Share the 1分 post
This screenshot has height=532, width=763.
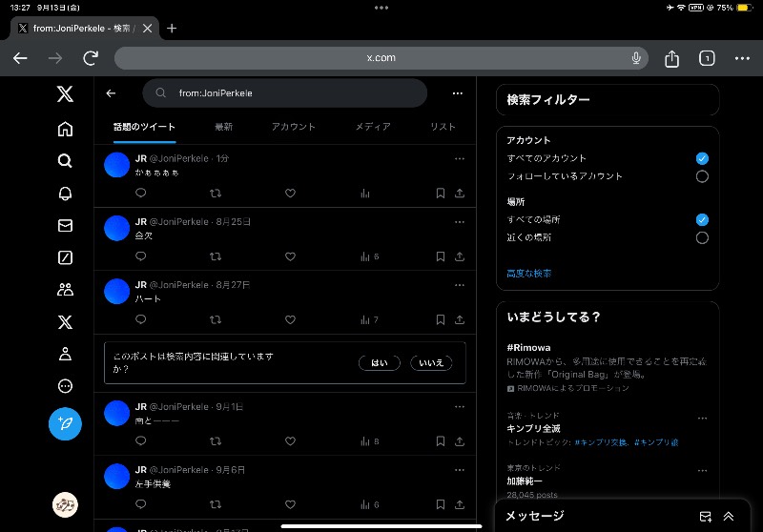[x=460, y=193]
